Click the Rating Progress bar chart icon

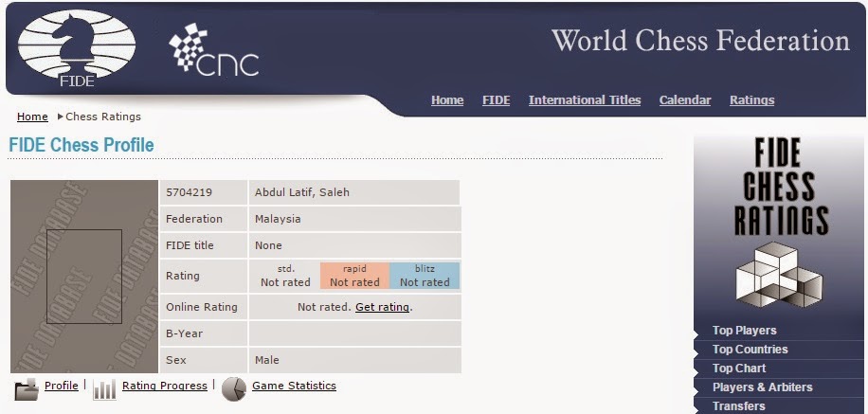104,389
